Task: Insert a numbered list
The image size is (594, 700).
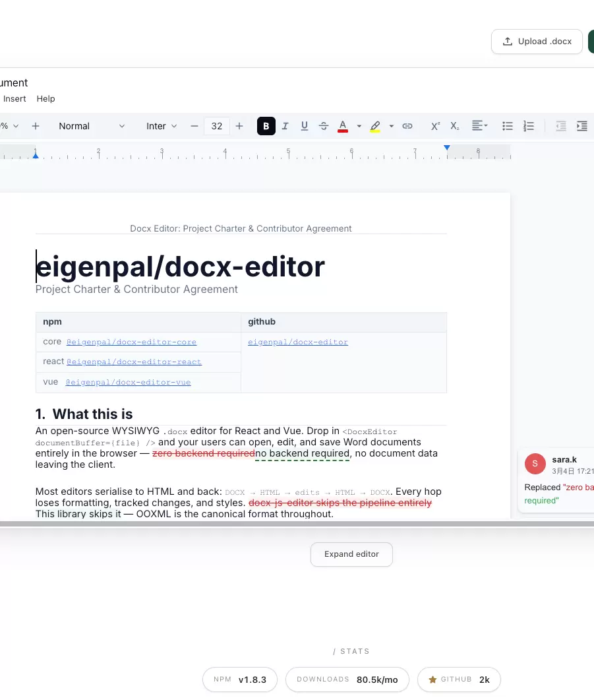Action: pyautogui.click(x=529, y=126)
